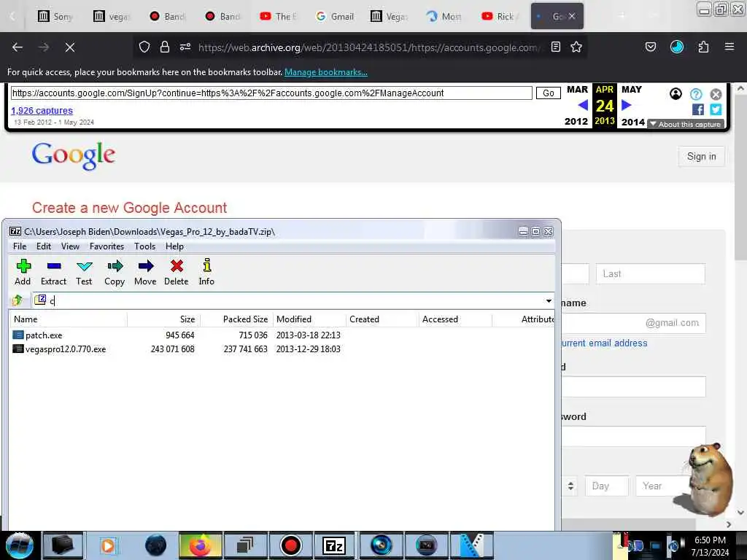The image size is (747, 560).
Task: Open the 1,926 captures link
Action: tap(42, 111)
